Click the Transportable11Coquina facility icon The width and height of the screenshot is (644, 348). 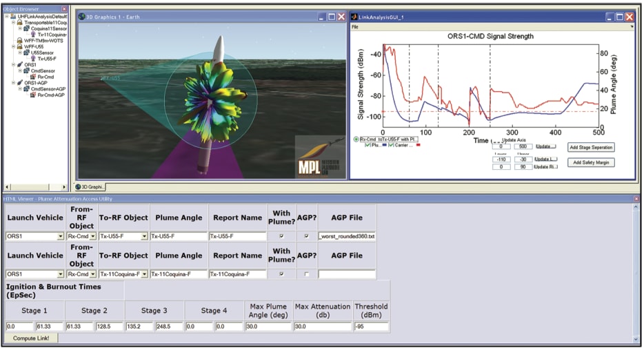pos(19,23)
